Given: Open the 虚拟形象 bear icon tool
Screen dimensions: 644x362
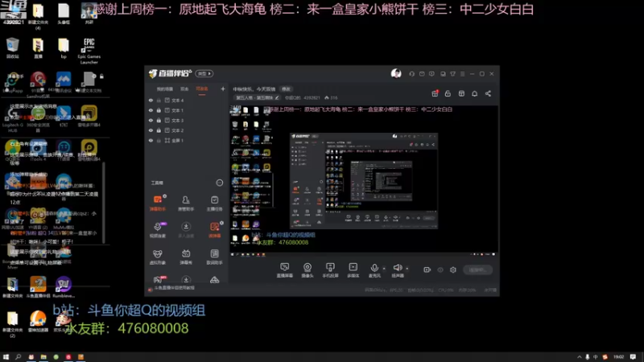Looking at the screenshot, I should pos(158,257).
